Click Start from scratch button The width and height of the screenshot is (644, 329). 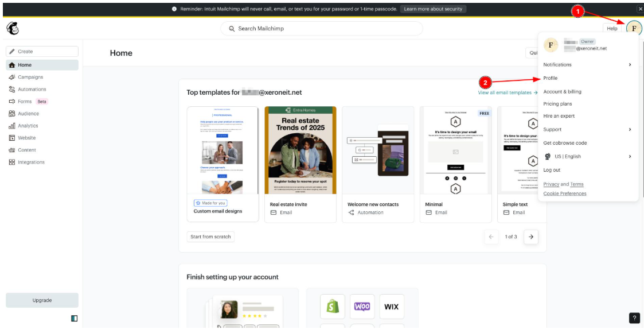coord(210,237)
